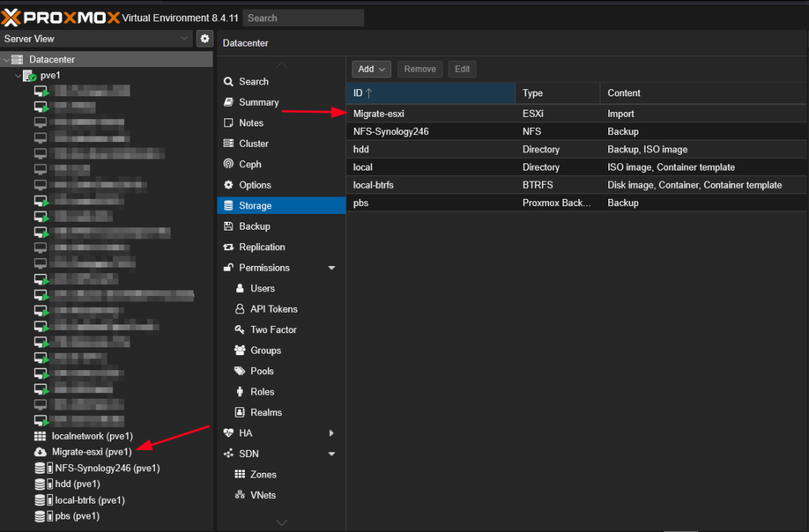Click the Edit button
Image resolution: width=809 pixels, height=532 pixels.
click(462, 69)
